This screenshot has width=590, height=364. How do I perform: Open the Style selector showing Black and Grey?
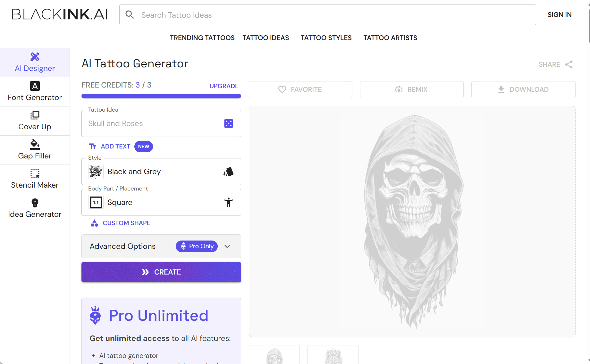[161, 172]
